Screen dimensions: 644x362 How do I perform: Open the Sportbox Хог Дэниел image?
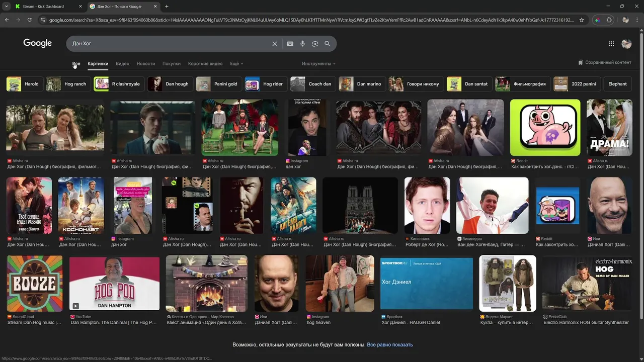427,283
